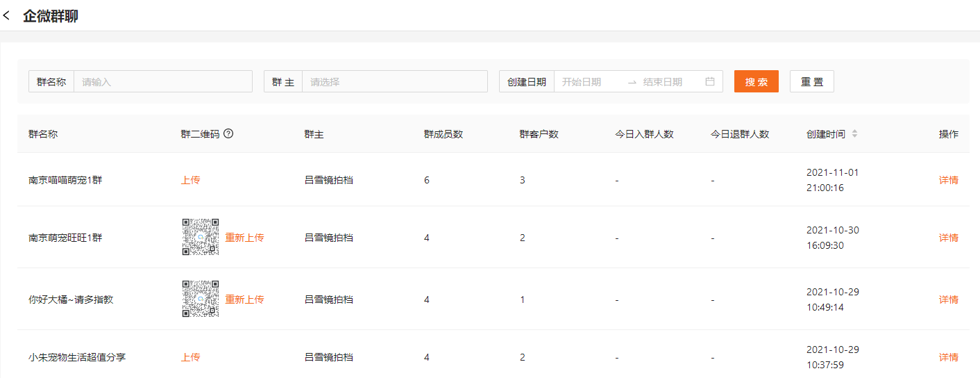Click 上传 for 小朱宠物生活超值分享
The image size is (980, 378).
pyautogui.click(x=190, y=357)
